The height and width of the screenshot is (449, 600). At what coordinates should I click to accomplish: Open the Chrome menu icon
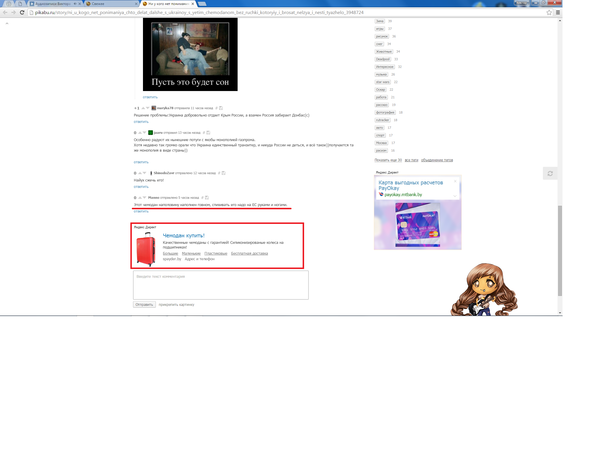[558, 12]
